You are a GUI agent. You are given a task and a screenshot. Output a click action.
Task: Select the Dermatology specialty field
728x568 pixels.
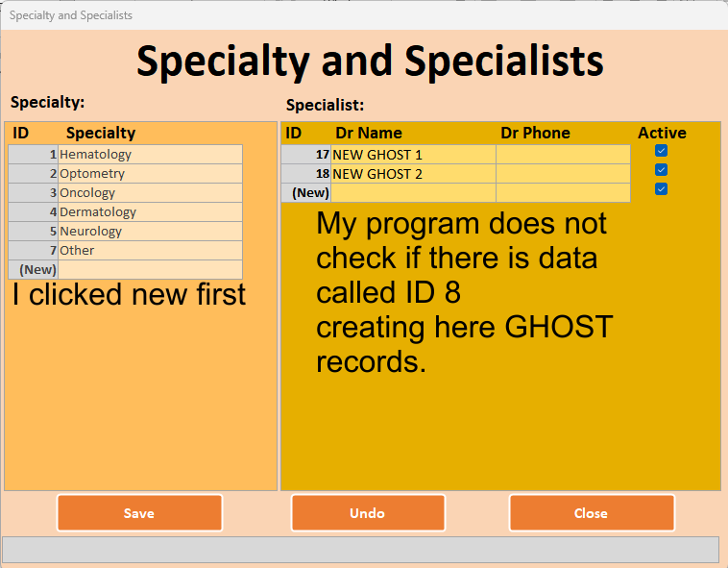pos(150,211)
